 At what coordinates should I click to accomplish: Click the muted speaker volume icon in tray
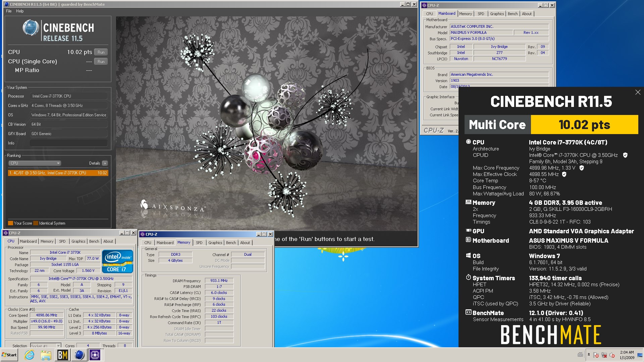[x=612, y=355]
